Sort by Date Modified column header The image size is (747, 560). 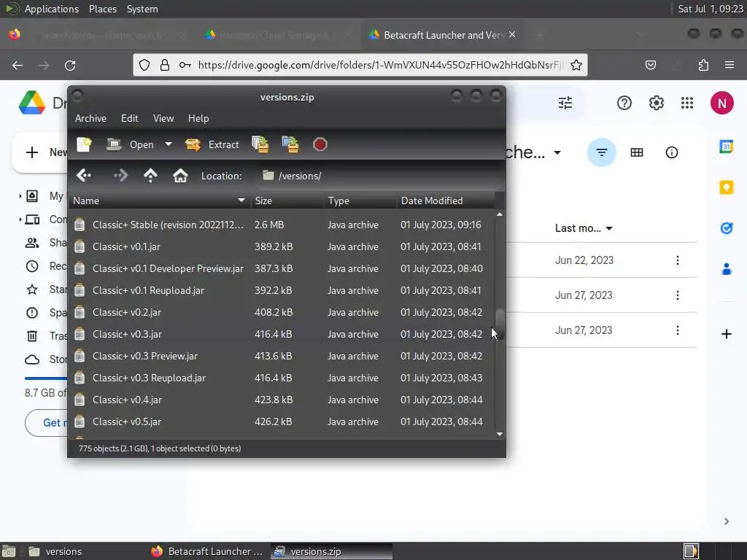tap(446, 201)
